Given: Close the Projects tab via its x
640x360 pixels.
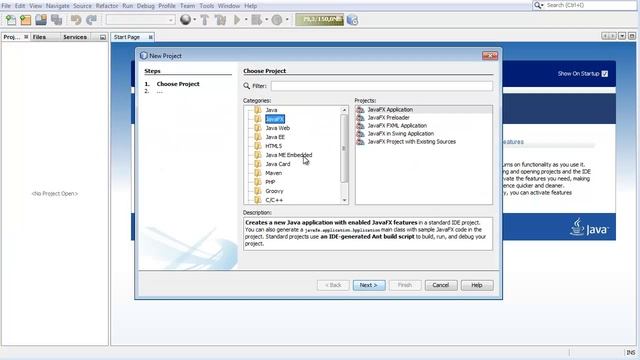Looking at the screenshot, I should (x=26, y=37).
